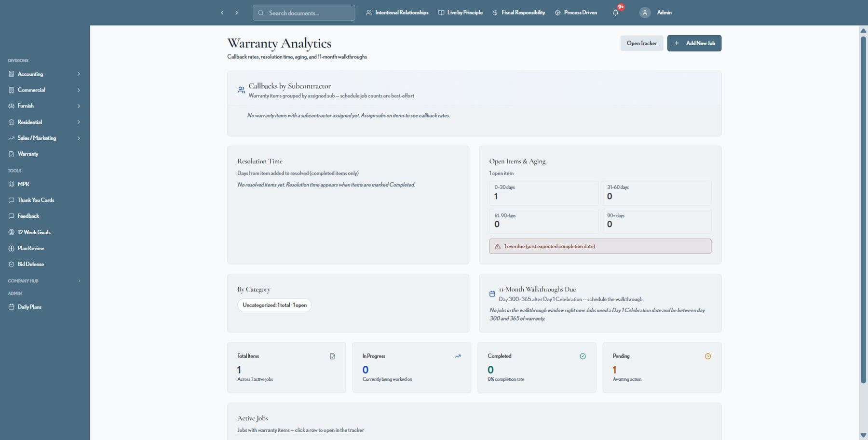Click the Residential home icon

point(12,122)
